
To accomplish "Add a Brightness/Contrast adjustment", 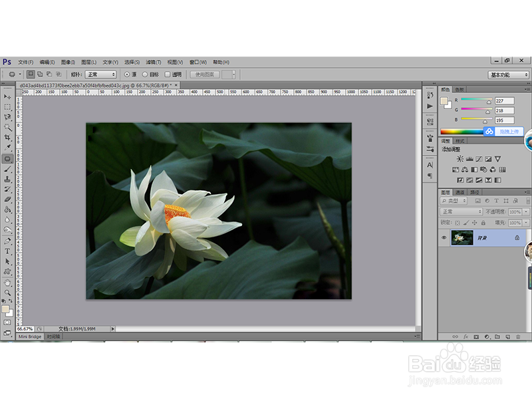I will (460, 159).
